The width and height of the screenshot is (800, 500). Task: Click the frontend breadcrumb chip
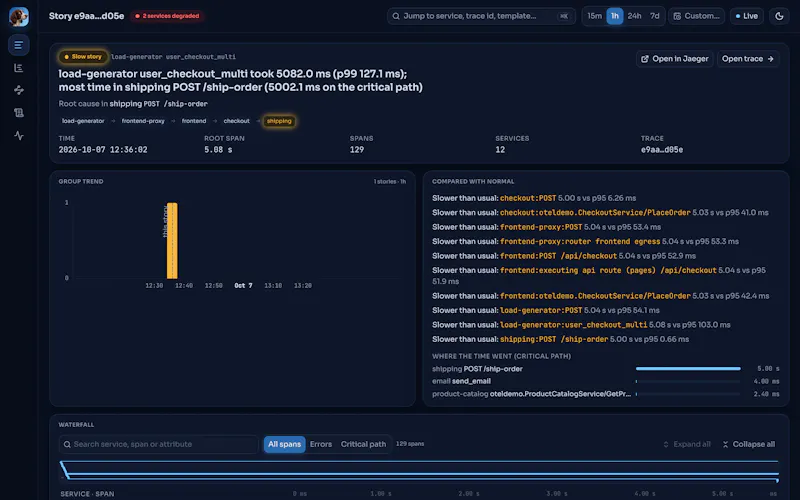tap(194, 121)
